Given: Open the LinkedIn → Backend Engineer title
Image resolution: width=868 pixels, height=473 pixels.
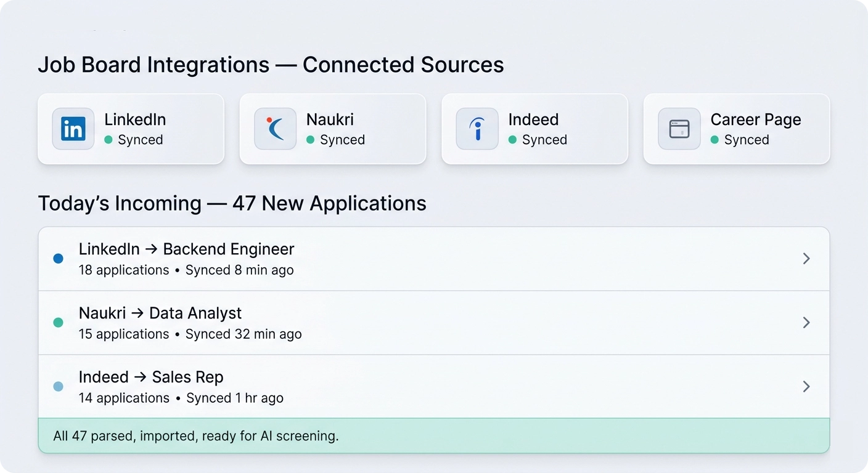Looking at the screenshot, I should click(x=186, y=249).
